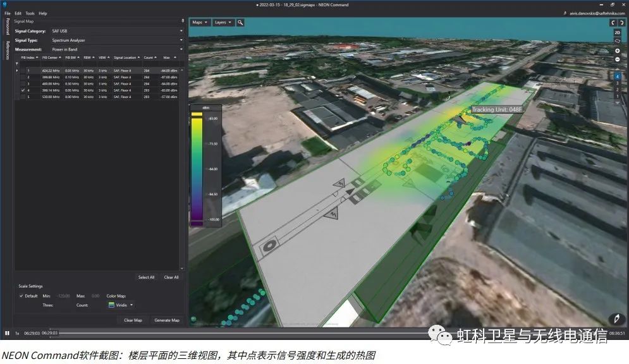Select the 530.00 MHz center cell
The height and width of the screenshot is (364, 629).
coord(51,97)
